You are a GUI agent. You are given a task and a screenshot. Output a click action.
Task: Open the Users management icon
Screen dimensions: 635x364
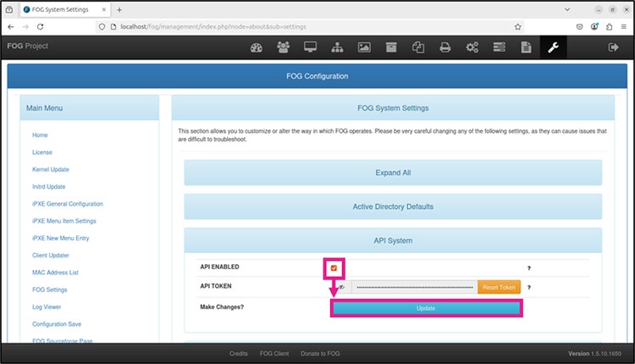283,47
